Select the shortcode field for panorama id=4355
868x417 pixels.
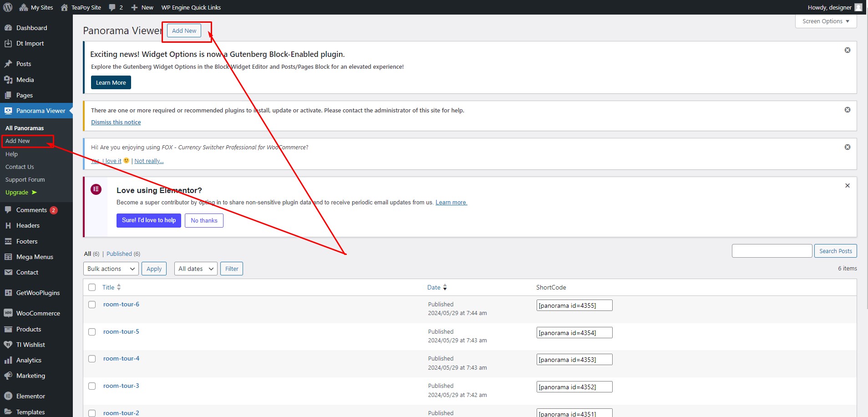pos(574,305)
